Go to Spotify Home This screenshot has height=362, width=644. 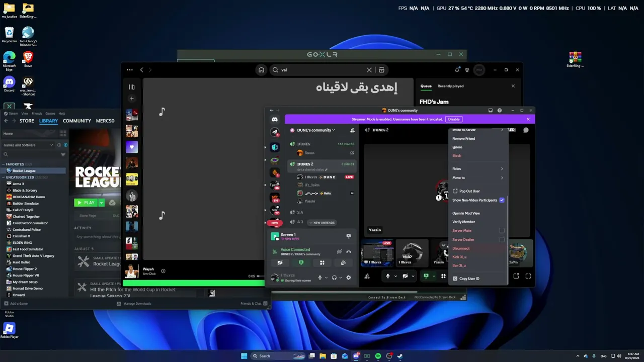click(x=261, y=70)
